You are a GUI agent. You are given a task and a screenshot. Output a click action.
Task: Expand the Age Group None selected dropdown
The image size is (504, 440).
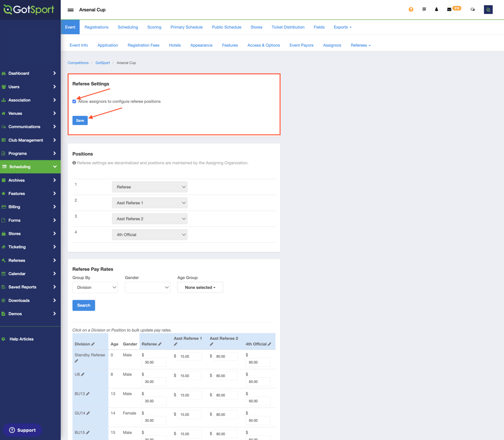click(200, 287)
